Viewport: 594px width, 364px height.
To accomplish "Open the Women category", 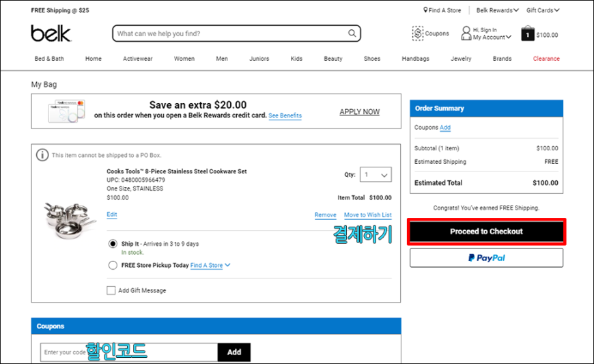I will (x=184, y=59).
